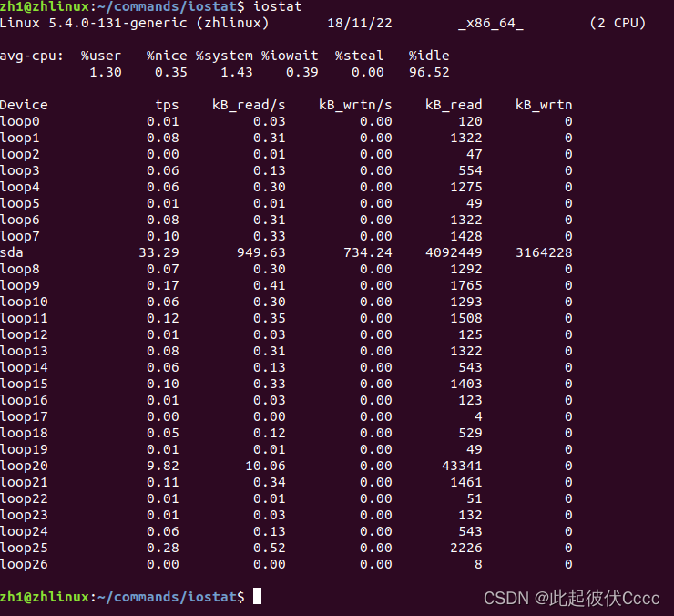The height and width of the screenshot is (616, 674).
Task: Click the 'Device' column header
Action: [24, 105]
